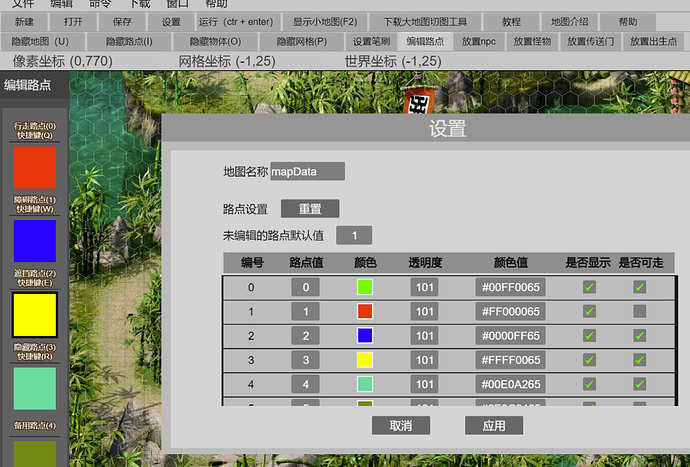The image size is (690, 467).
Task: Open the green color swatch in row 0
Action: point(365,287)
